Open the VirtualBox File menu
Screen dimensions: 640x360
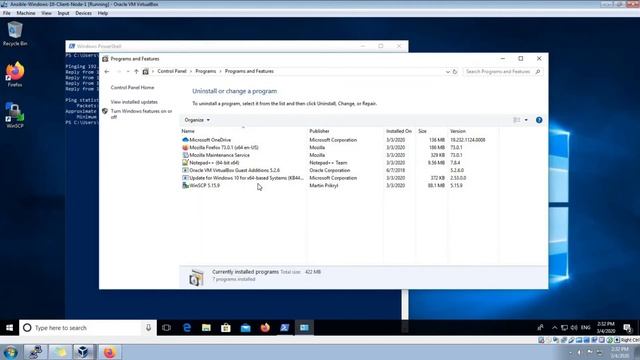pyautogui.click(x=7, y=13)
